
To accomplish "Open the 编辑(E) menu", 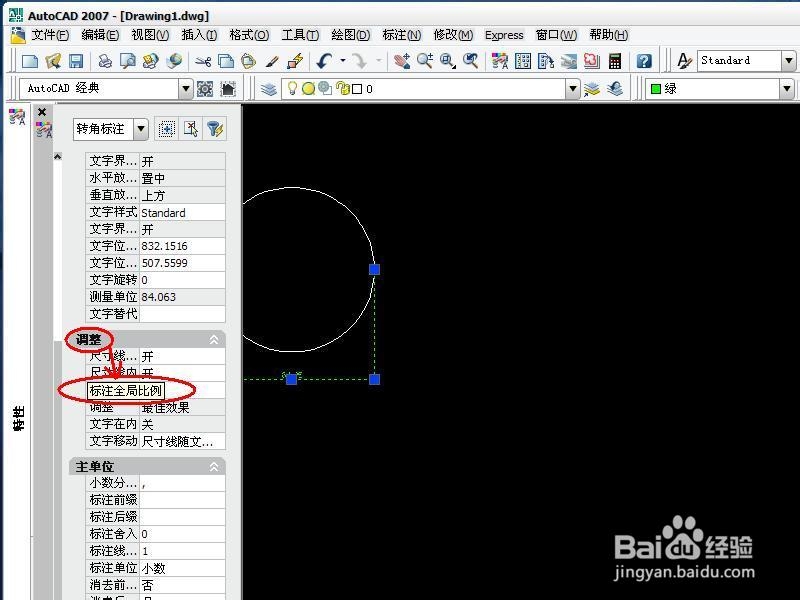I will (x=100, y=35).
